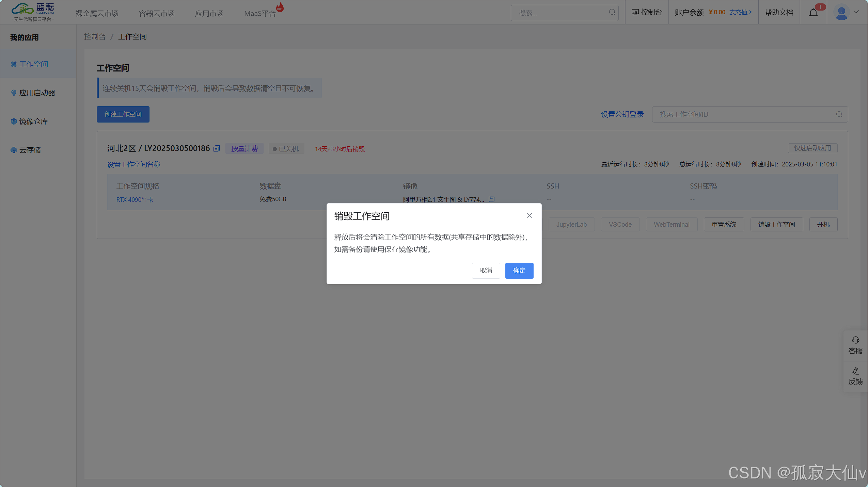Click 控制台 breadcrumb link
This screenshot has width=868, height=487.
pos(95,37)
